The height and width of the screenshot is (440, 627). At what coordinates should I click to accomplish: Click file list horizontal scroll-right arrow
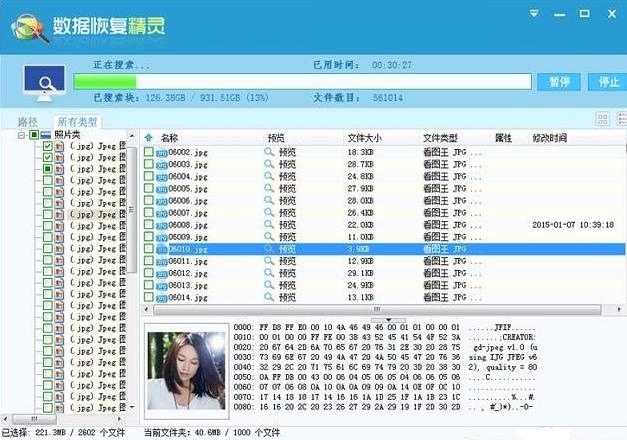pos(619,309)
